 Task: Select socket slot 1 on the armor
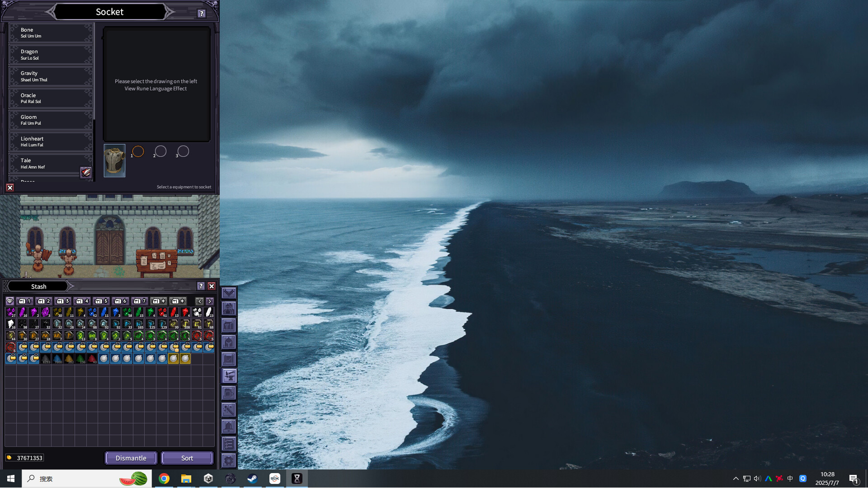click(137, 151)
